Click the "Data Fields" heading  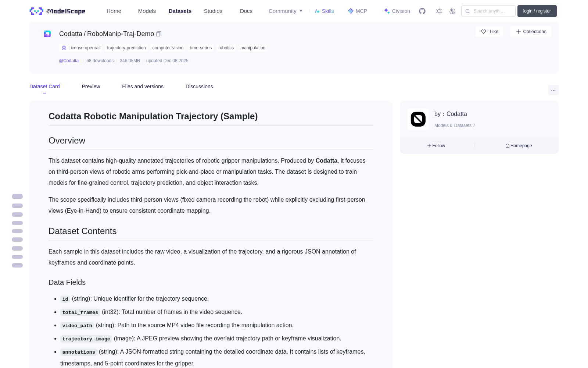pos(67,282)
